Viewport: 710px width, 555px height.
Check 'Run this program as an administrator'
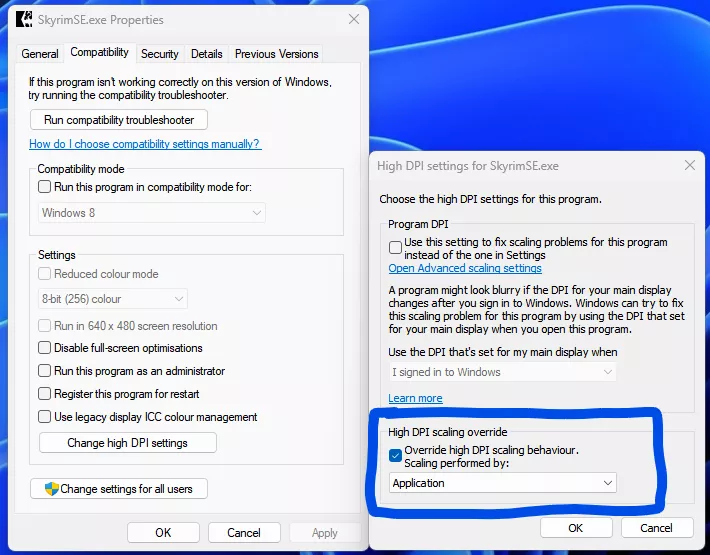tap(44, 371)
